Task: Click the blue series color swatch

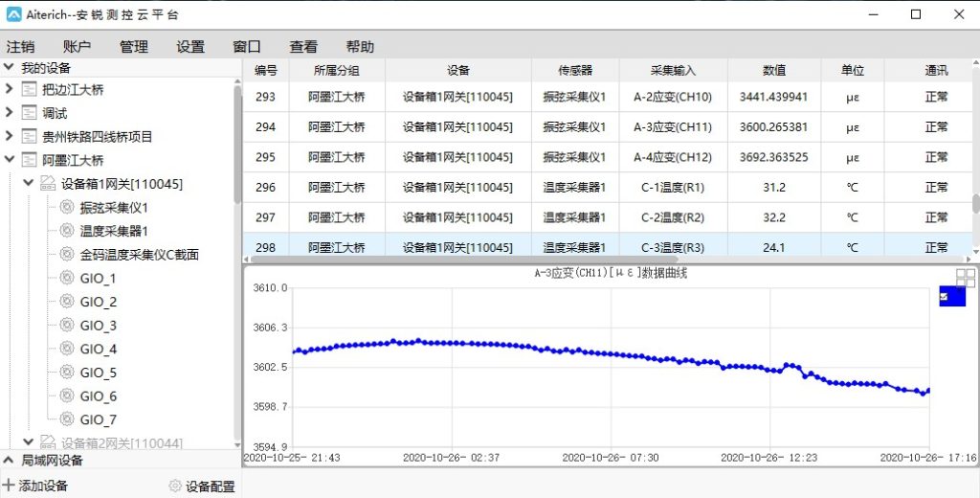Action: [956, 297]
